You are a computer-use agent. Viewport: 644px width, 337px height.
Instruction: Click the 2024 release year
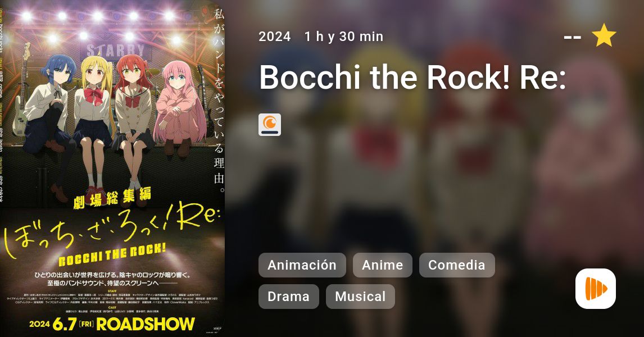click(x=275, y=37)
